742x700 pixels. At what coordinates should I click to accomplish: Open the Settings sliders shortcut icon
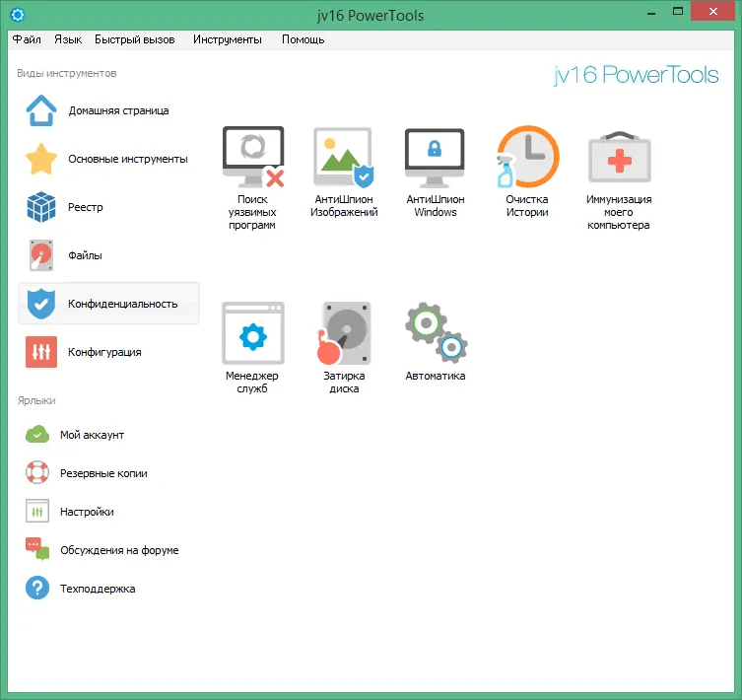[x=37, y=511]
